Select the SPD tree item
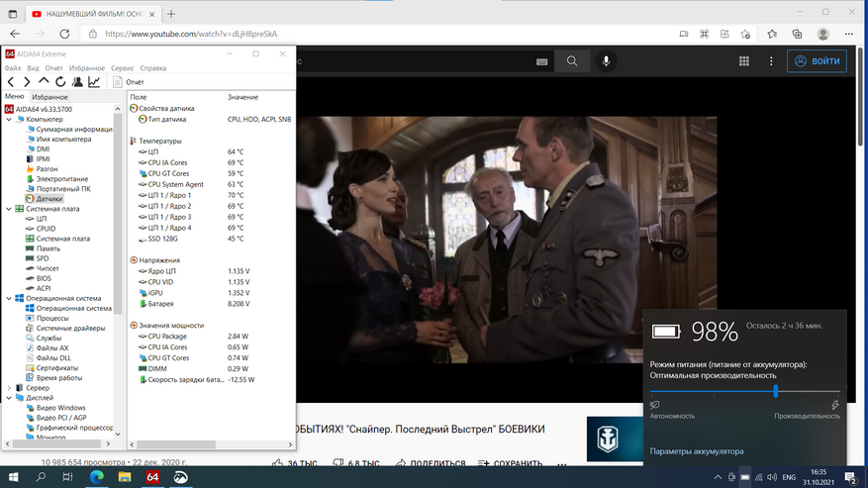This screenshot has height=488, width=868. pyautogui.click(x=37, y=258)
